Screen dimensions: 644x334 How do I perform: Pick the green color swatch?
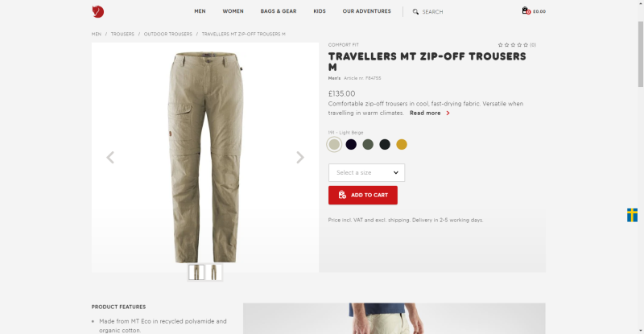[x=368, y=144]
